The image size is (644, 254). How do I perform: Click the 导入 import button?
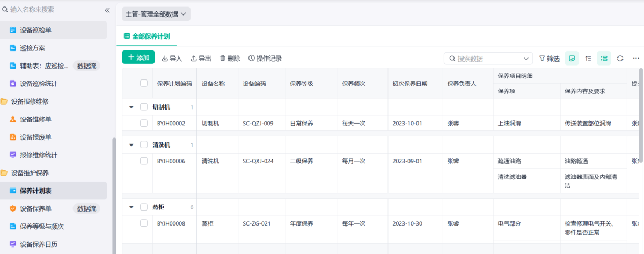172,58
